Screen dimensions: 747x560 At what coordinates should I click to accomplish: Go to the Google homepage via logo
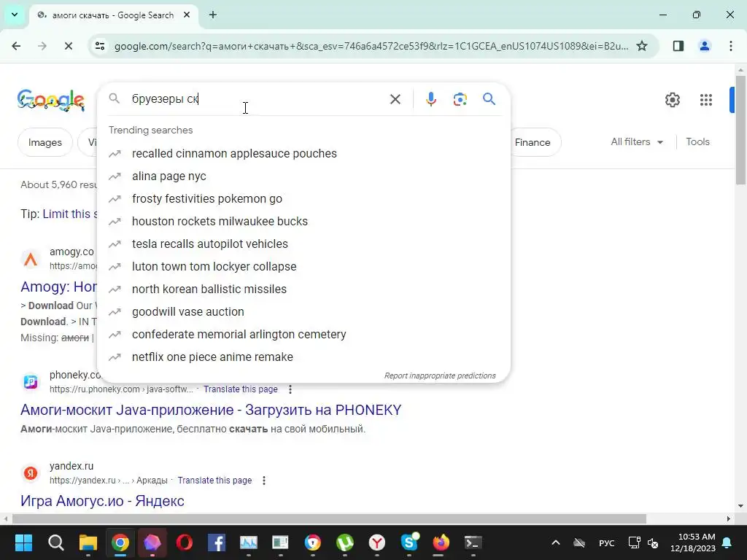(51, 100)
